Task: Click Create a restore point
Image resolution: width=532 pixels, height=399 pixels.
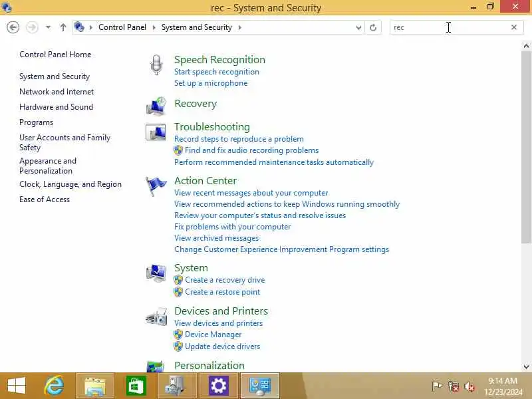Action: [x=222, y=292]
